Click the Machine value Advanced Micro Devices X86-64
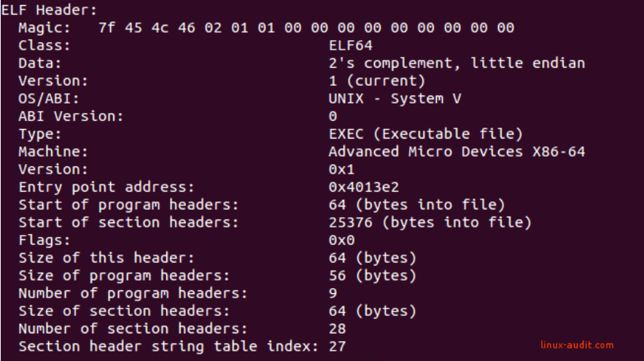 (x=457, y=152)
